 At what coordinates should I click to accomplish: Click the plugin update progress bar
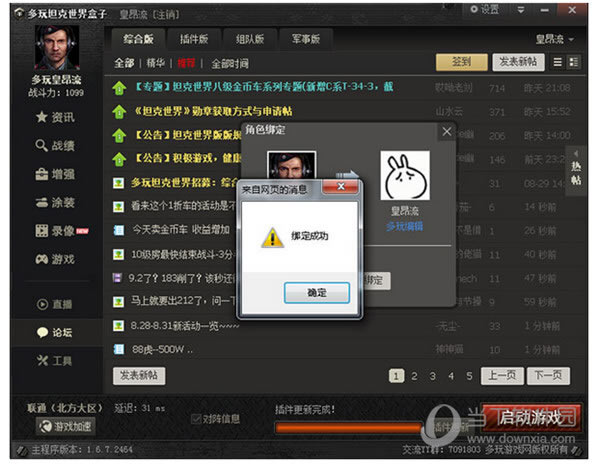(348, 427)
